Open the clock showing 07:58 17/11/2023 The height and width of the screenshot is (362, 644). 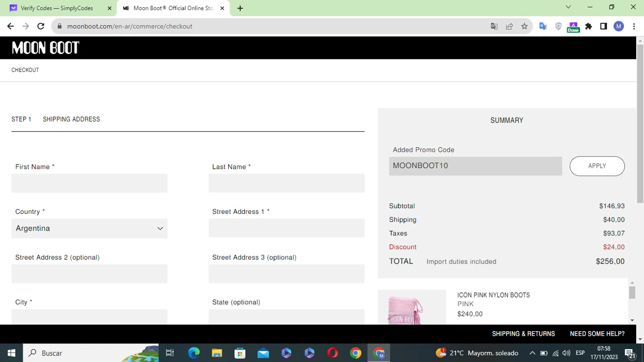[604, 353]
